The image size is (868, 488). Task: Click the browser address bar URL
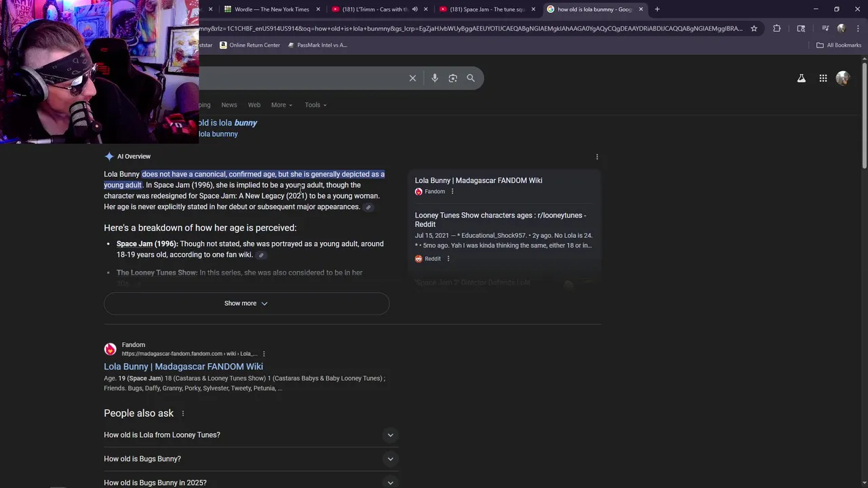pyautogui.click(x=471, y=28)
